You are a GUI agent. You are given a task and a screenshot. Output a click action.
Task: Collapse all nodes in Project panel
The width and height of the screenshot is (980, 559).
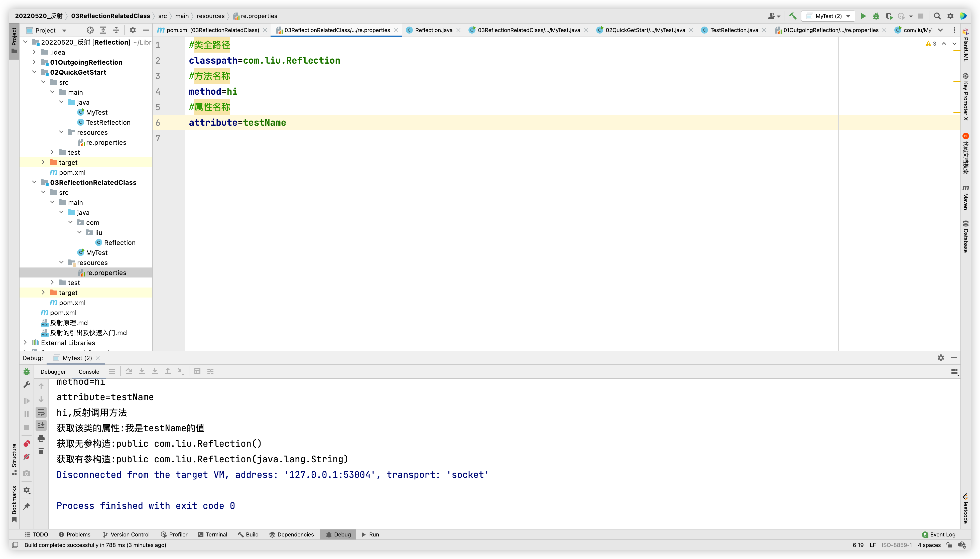tap(116, 30)
